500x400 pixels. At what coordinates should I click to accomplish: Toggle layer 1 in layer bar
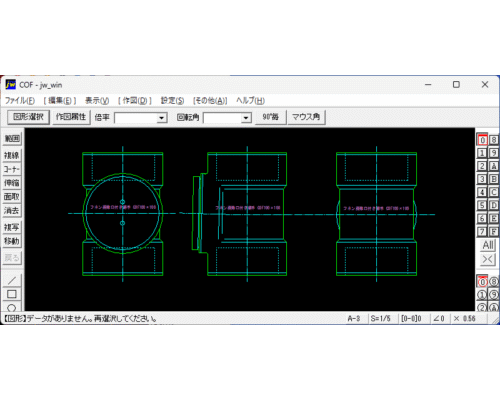482,153
